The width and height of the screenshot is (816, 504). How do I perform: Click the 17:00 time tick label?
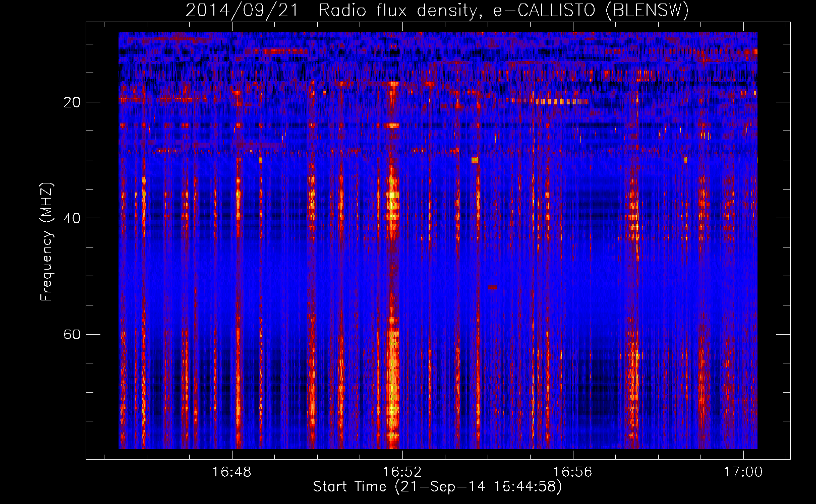pos(743,472)
